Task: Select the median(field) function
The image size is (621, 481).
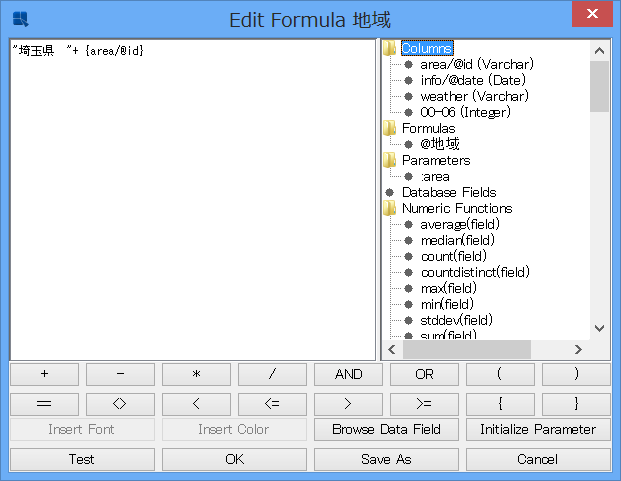Action: (x=457, y=240)
